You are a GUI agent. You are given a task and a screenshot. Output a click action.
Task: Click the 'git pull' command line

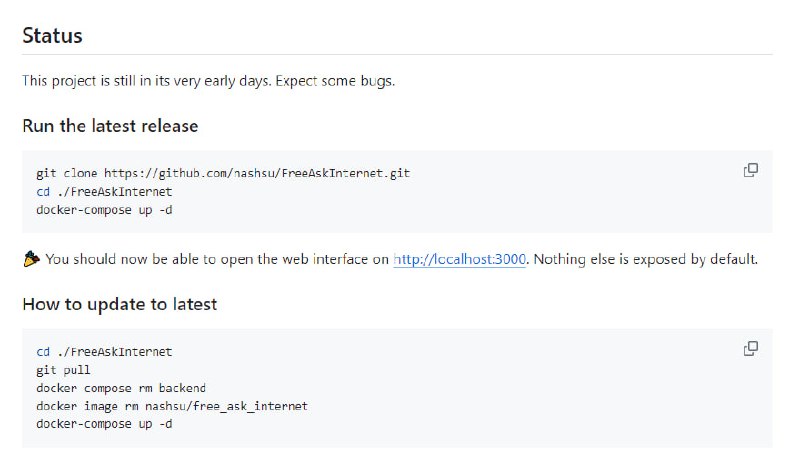[x=63, y=370]
